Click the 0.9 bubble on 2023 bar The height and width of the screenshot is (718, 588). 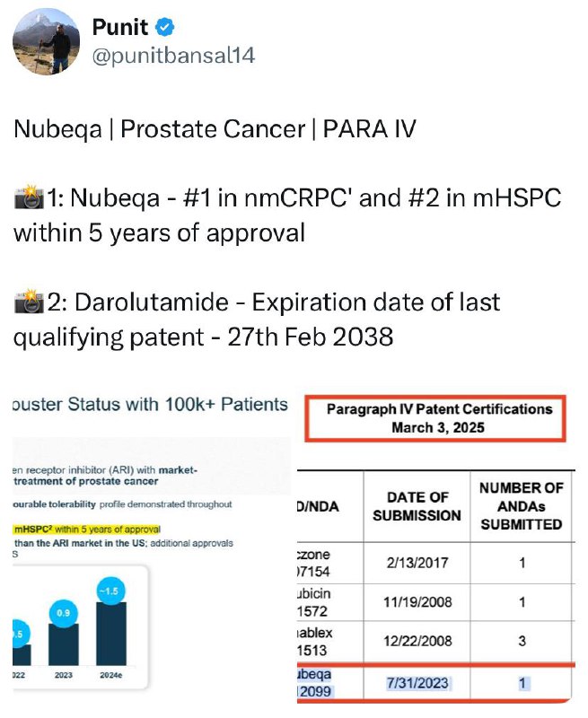pos(63,613)
